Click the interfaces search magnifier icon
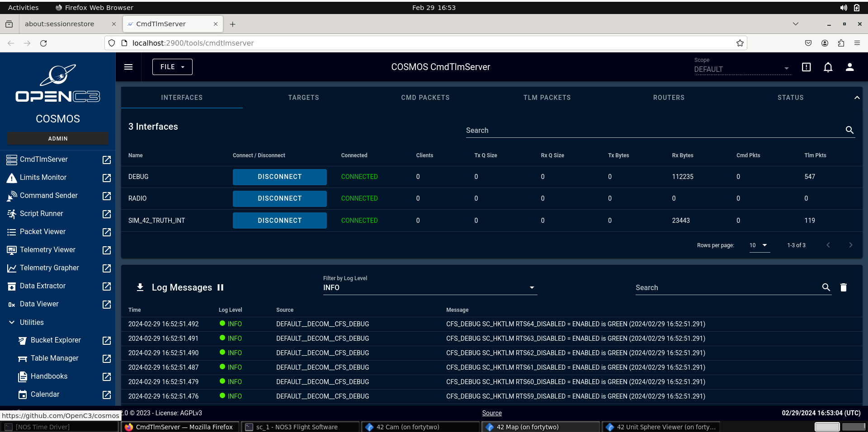The height and width of the screenshot is (432, 868). coord(849,130)
